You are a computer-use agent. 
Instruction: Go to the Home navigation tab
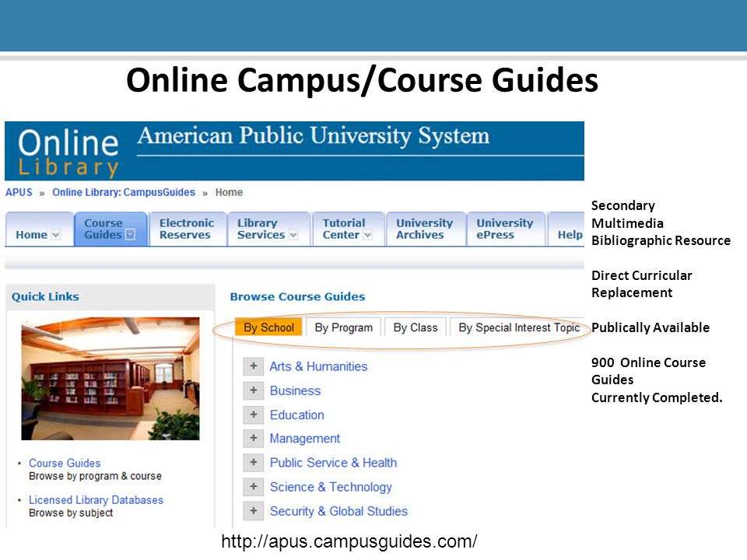39,229
